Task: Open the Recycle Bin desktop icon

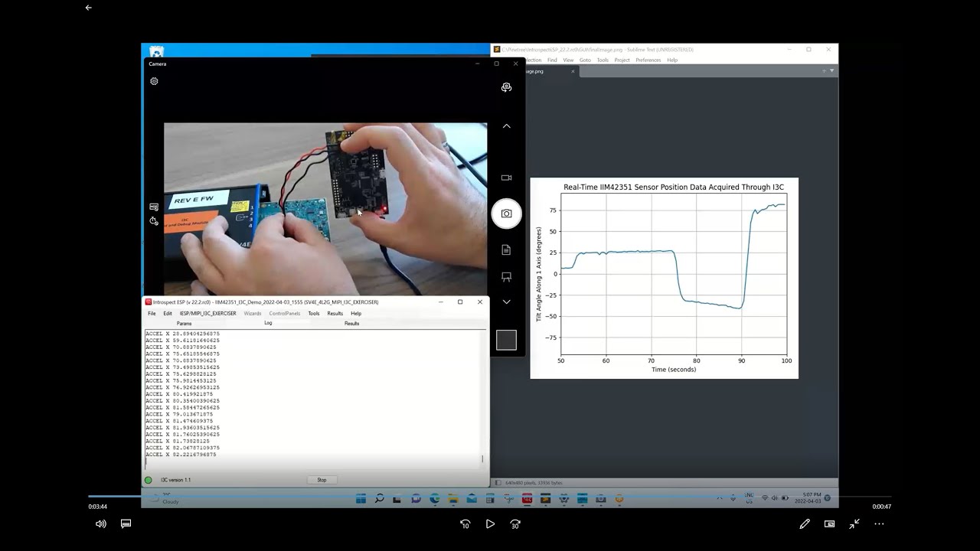Action: point(156,52)
